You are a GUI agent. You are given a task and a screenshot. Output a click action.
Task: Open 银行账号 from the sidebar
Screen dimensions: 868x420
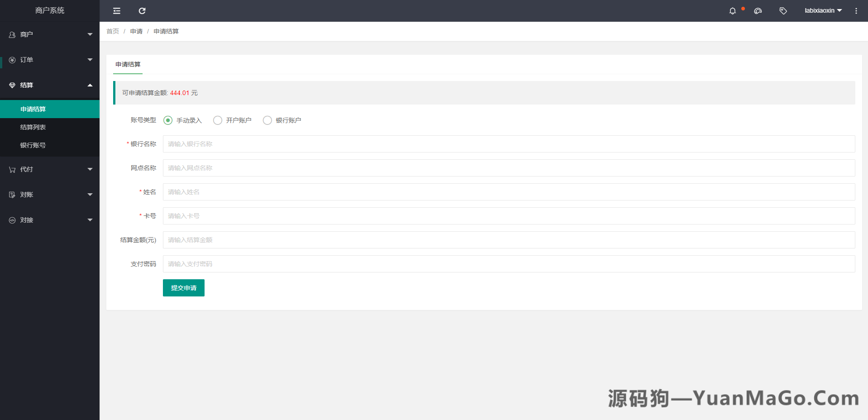click(33, 145)
